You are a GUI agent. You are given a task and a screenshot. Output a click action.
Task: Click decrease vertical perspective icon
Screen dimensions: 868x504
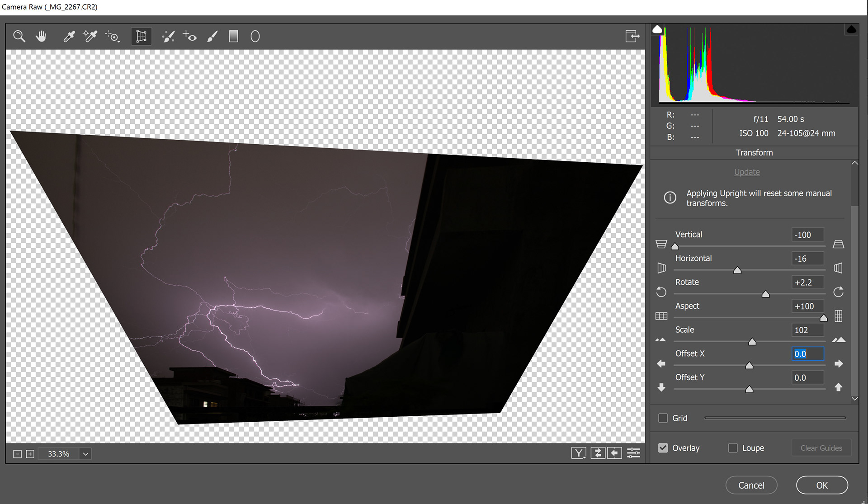(661, 244)
